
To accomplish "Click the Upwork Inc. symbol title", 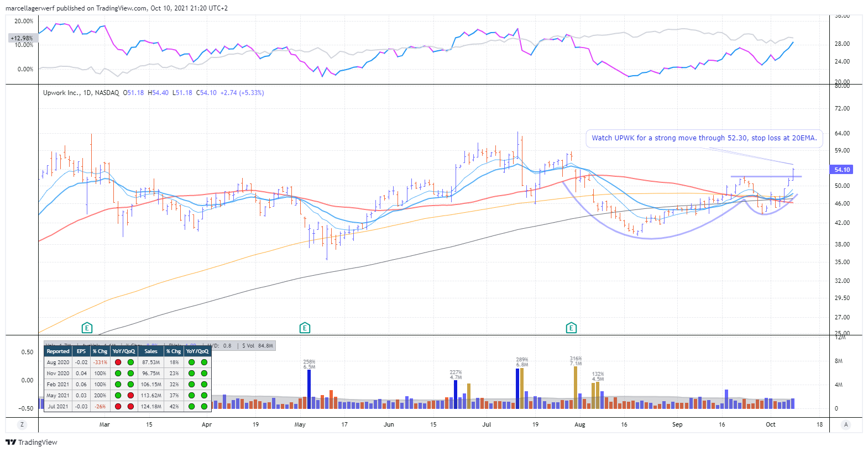I will coord(62,93).
